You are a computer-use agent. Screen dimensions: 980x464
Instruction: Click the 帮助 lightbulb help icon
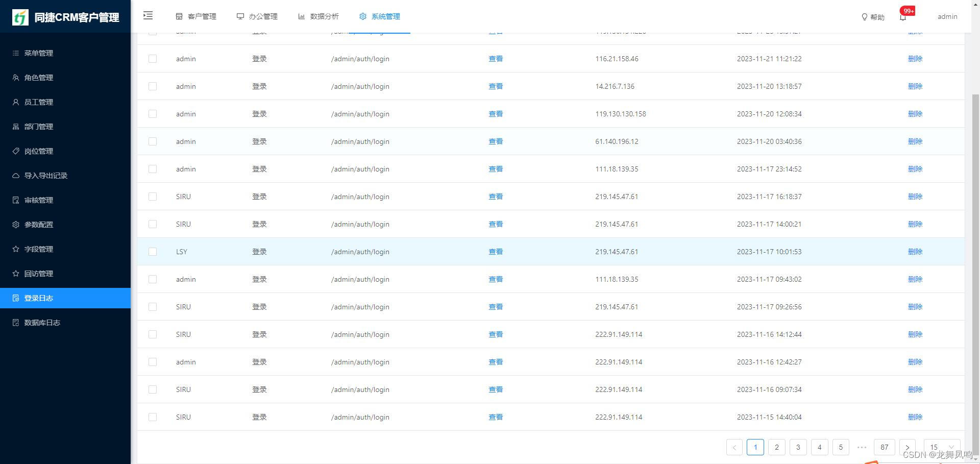tap(864, 17)
